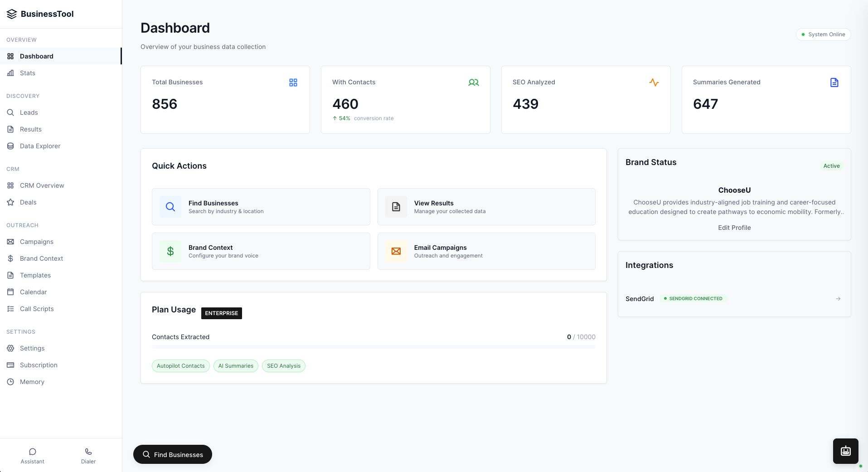Select the Brand Context dollar icon
Screen dimensions: 868x472
10,258
